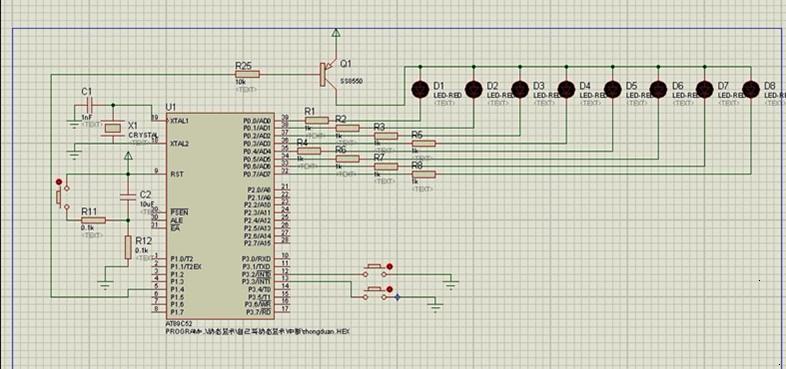Screen dimensions: 786x369
Task: Click the push button wired to P3.3/INT1
Action: tap(374, 293)
